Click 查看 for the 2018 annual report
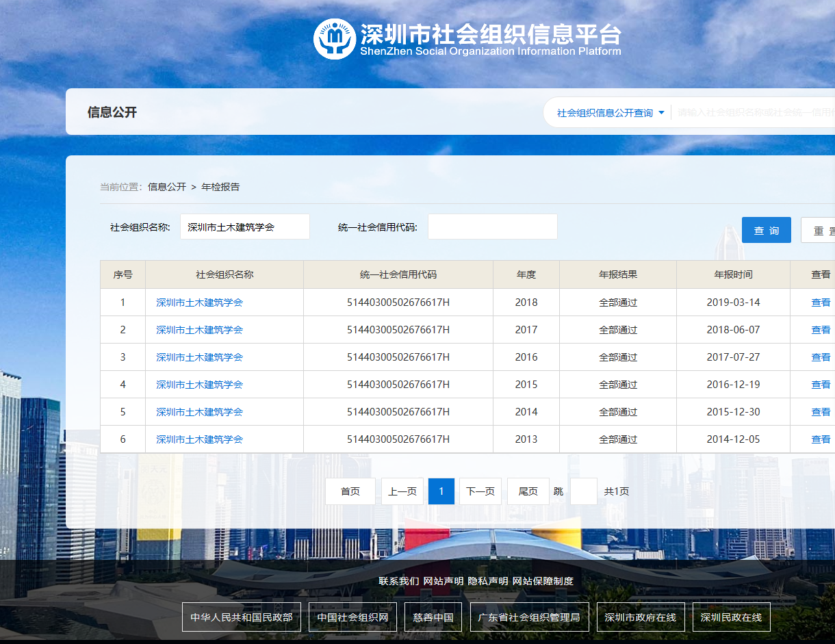 pos(820,302)
